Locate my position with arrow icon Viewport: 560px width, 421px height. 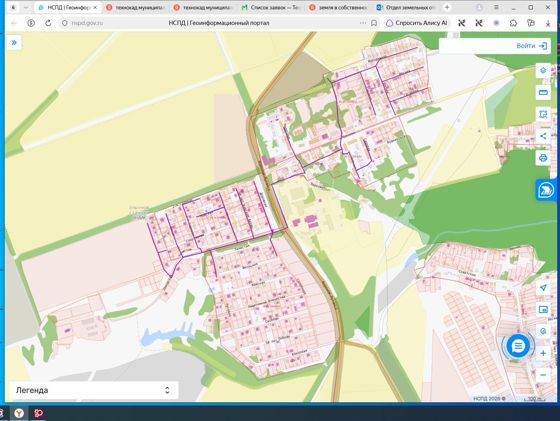click(x=543, y=287)
